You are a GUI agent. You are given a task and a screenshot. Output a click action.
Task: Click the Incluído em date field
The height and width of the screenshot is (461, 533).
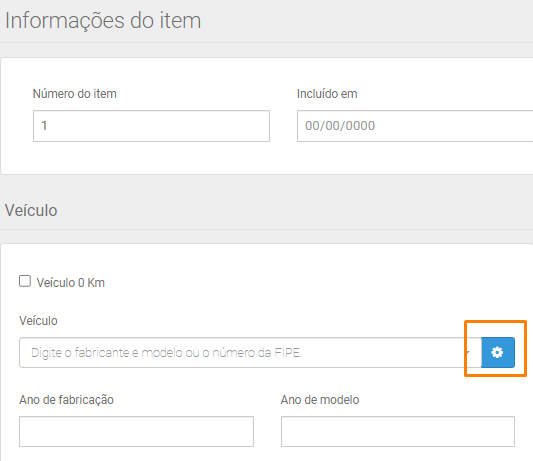pos(415,126)
